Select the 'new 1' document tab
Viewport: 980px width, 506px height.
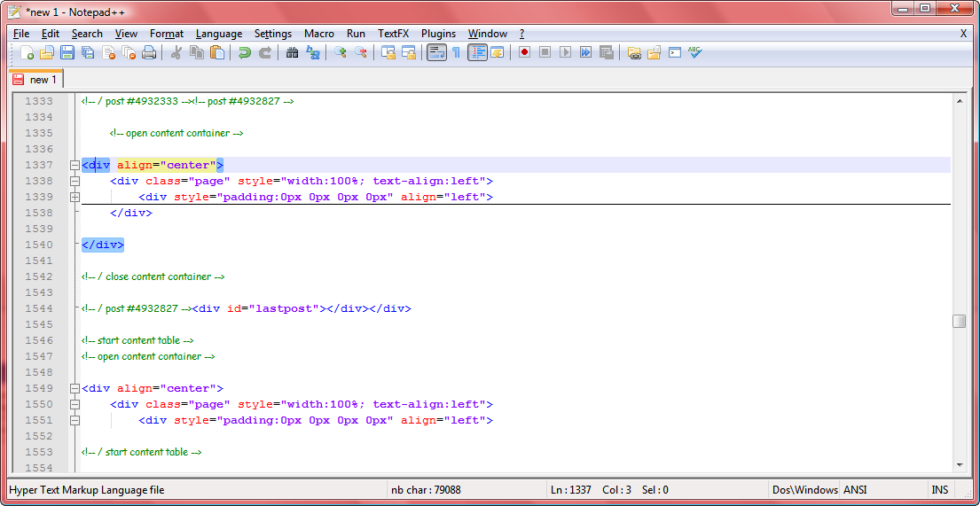click(x=35, y=80)
